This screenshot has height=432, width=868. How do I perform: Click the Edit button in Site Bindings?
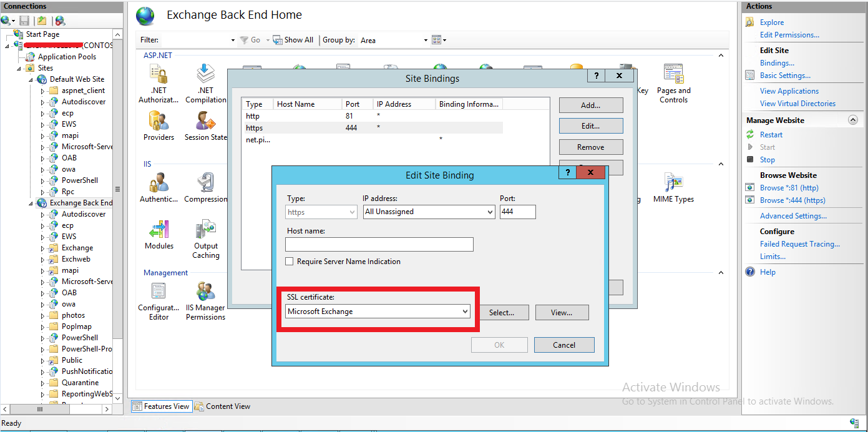tap(590, 125)
